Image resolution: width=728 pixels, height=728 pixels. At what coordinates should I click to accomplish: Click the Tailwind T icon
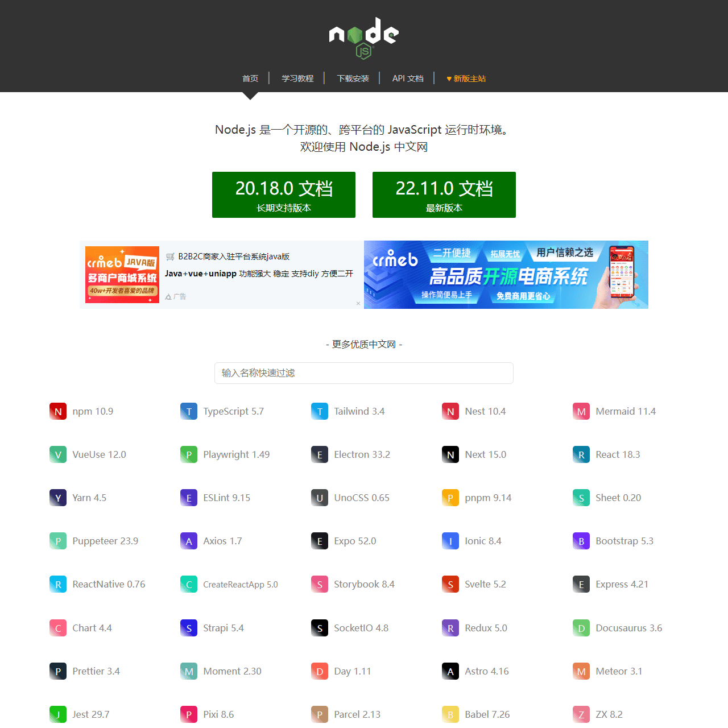click(320, 411)
